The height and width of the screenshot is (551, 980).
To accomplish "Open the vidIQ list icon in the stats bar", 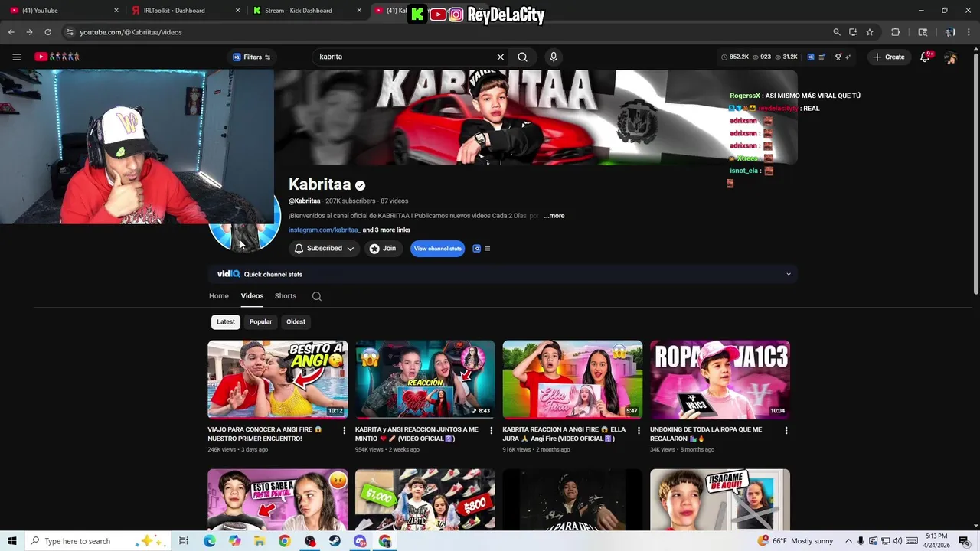I will (x=822, y=57).
